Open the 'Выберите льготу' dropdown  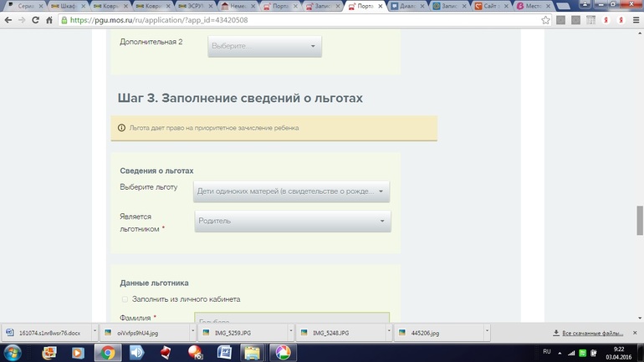[x=291, y=191]
